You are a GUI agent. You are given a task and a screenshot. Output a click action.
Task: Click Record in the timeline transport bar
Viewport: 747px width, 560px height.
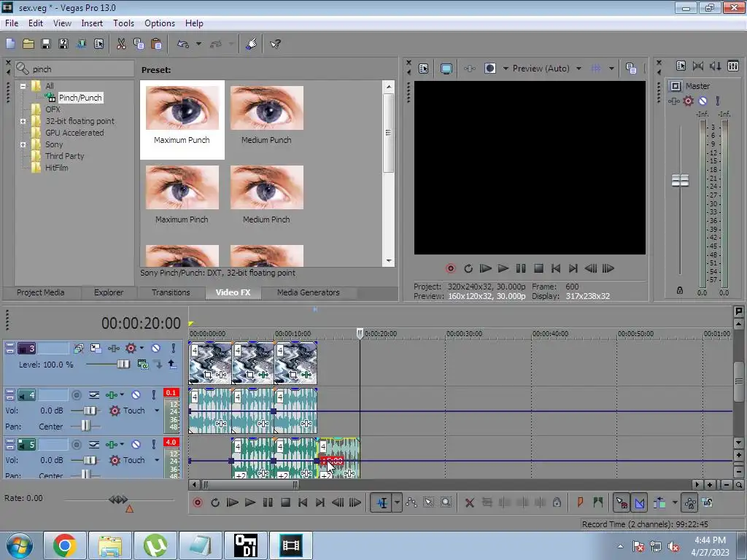[198, 502]
